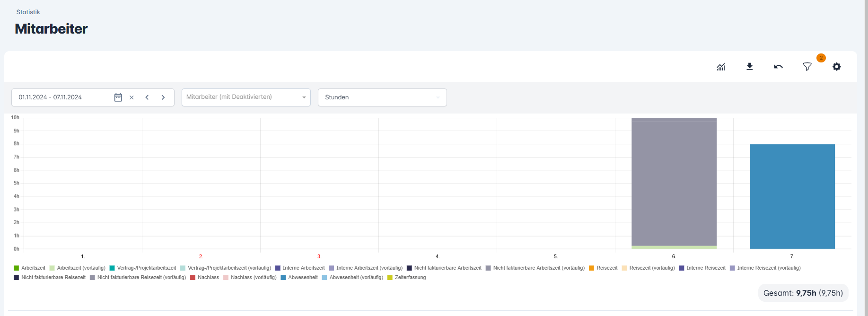
Task: Click the Gesamt 9,75h total badge
Action: [x=803, y=293]
